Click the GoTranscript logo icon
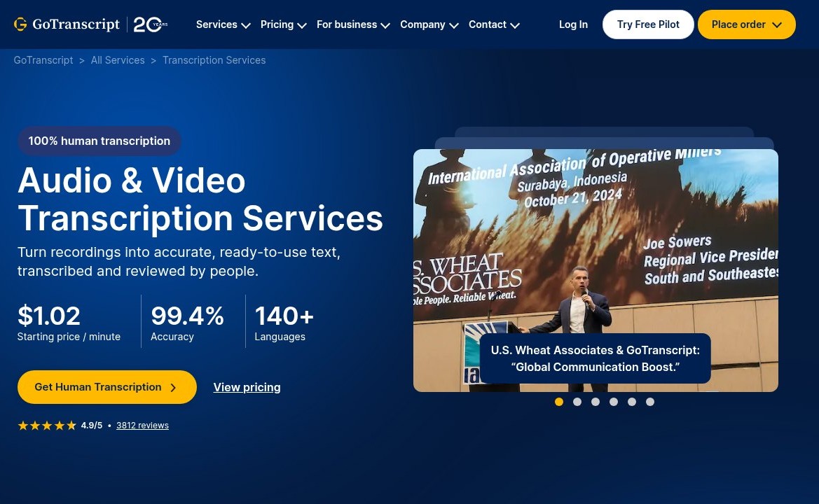This screenshot has width=819, height=504. click(20, 24)
